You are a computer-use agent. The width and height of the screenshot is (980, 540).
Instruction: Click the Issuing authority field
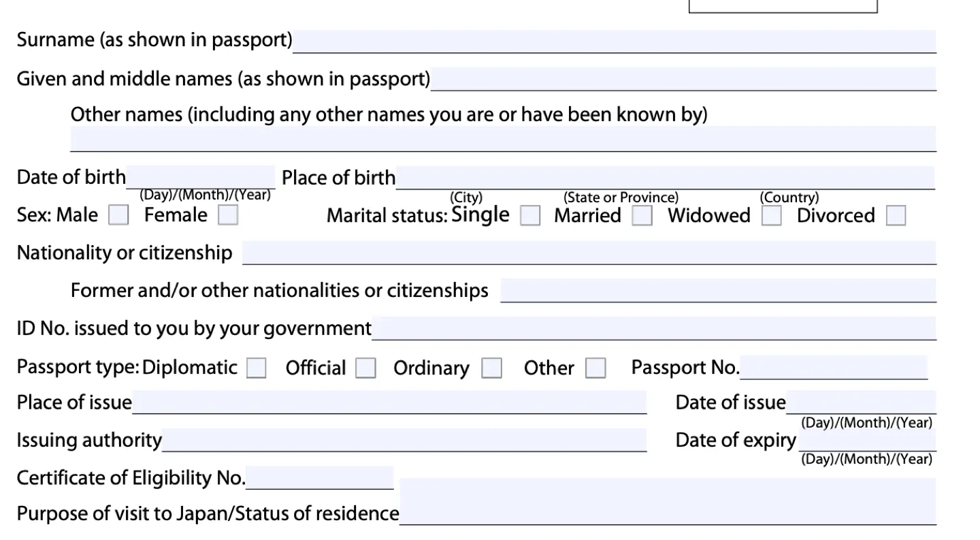click(404, 441)
